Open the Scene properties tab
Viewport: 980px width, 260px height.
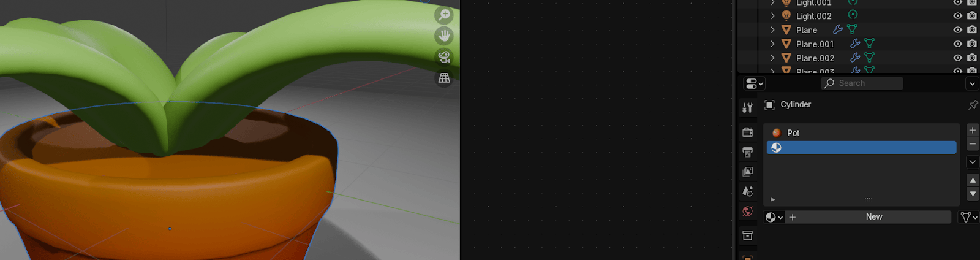tap(747, 191)
